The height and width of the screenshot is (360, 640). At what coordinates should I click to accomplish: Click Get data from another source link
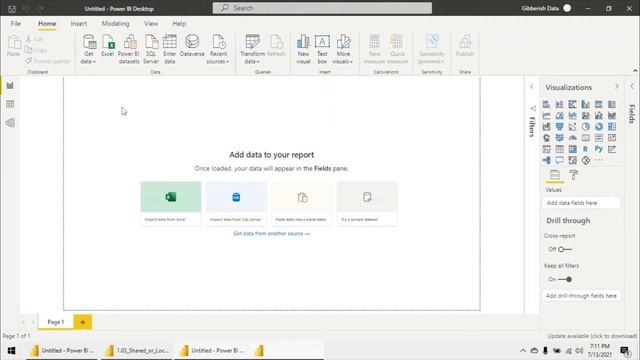coord(271,233)
